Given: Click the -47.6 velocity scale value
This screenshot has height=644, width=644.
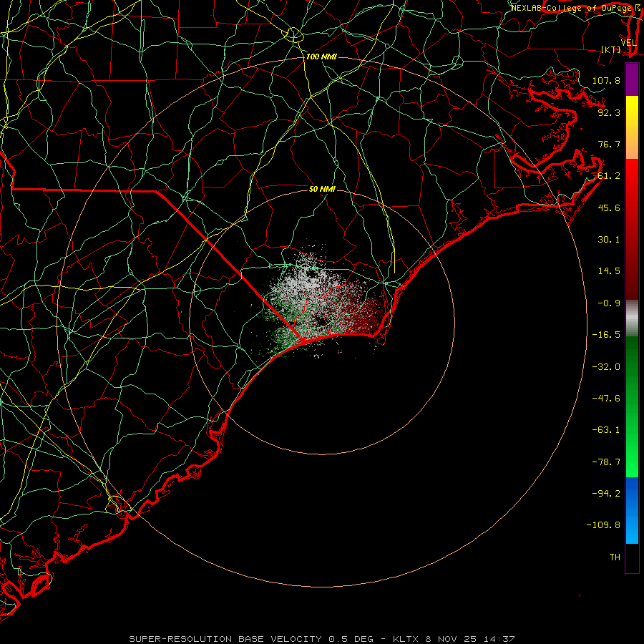Looking at the screenshot, I should pos(606,399).
